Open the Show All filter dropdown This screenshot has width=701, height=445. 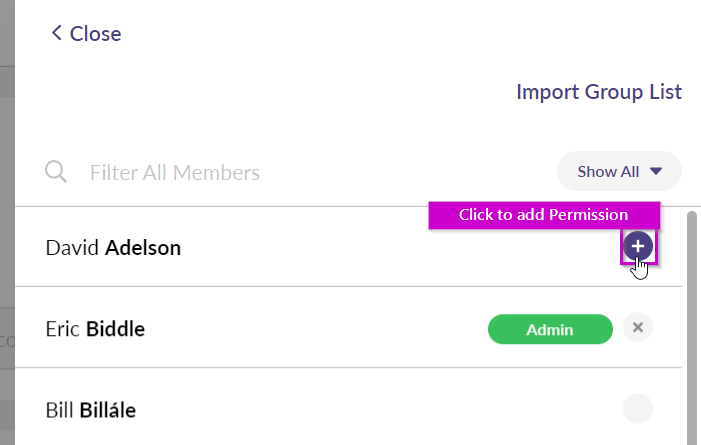click(618, 171)
